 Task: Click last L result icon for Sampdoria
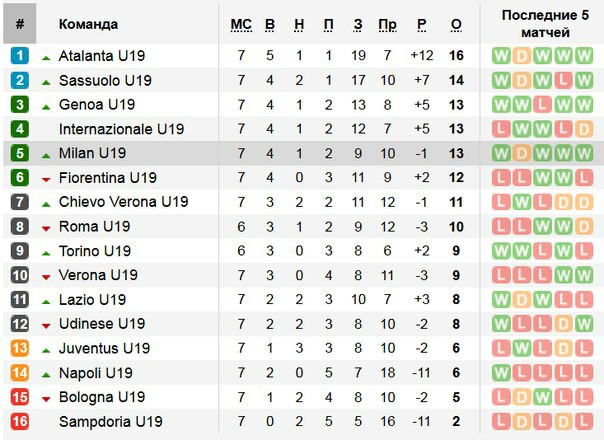[584, 422]
